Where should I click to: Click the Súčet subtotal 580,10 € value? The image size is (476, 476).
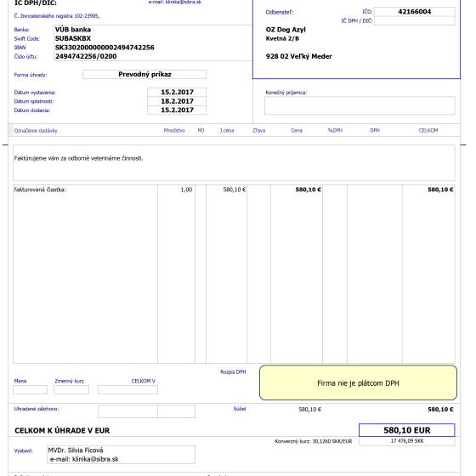[x=310, y=410]
